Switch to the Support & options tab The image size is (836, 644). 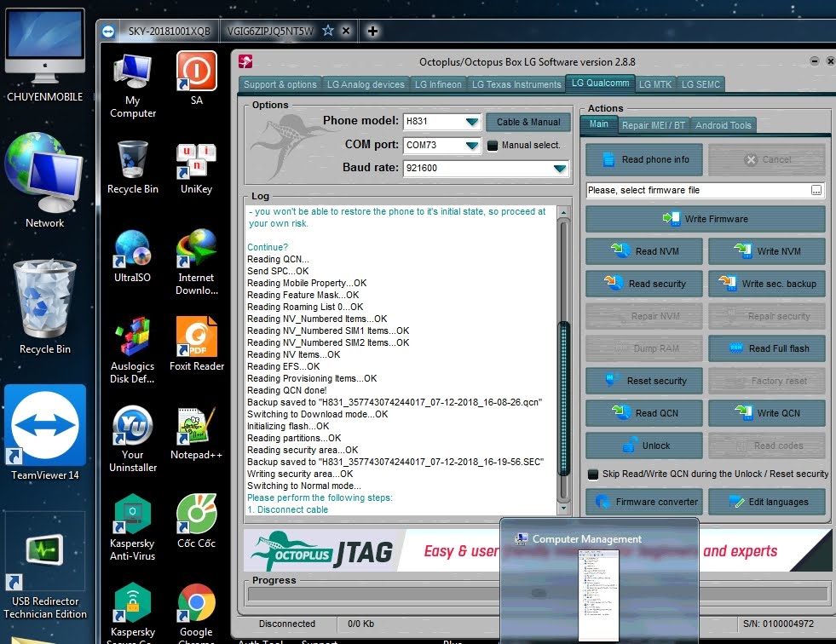click(x=280, y=84)
